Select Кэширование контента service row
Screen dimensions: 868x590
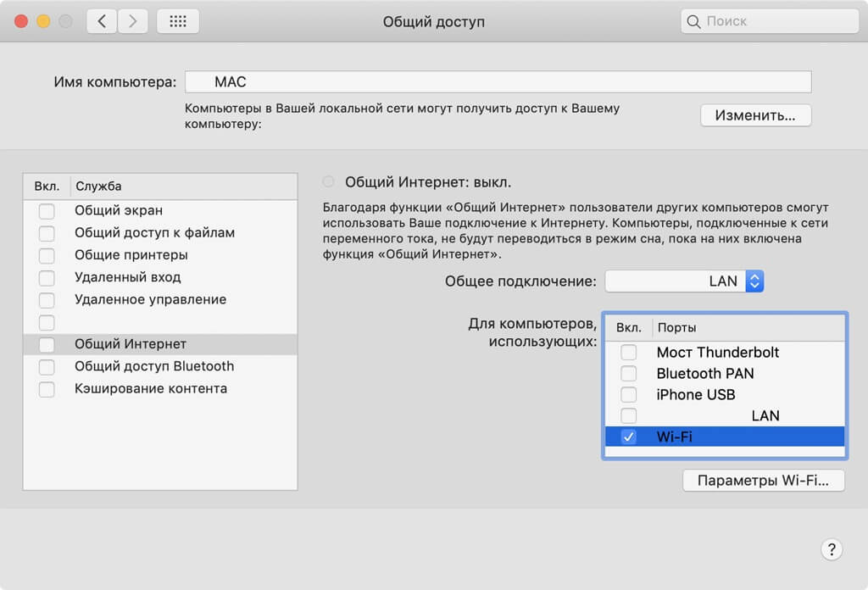150,388
